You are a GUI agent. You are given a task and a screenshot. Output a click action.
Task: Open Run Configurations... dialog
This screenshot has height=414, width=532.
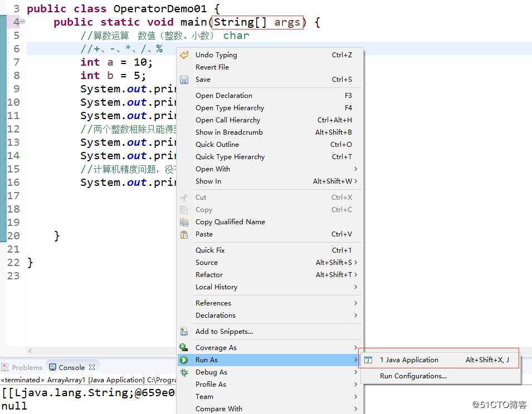[x=440, y=376]
